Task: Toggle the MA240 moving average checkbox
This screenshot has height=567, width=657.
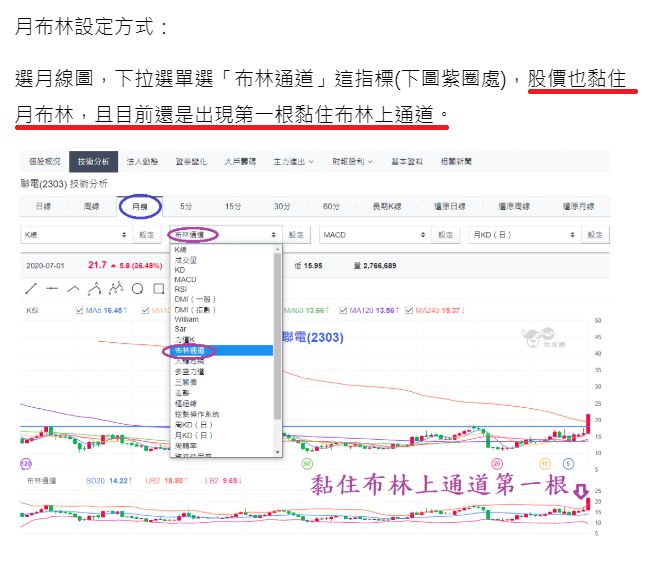Action: pos(409,310)
